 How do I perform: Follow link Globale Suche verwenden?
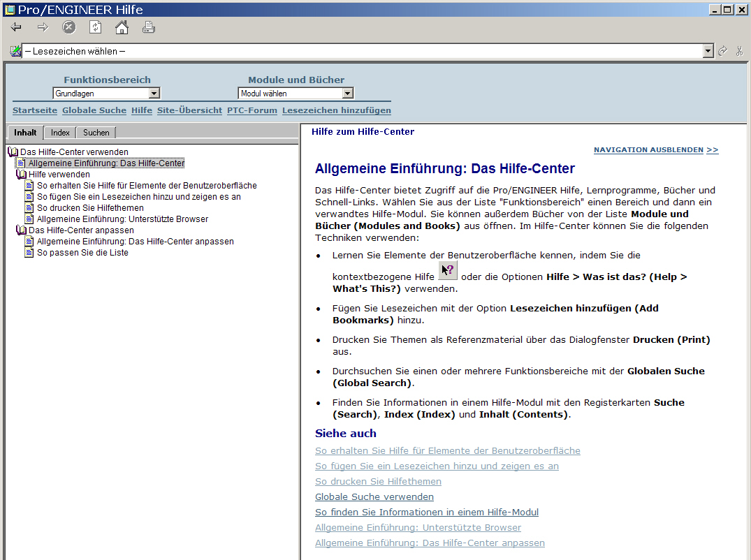(x=374, y=496)
